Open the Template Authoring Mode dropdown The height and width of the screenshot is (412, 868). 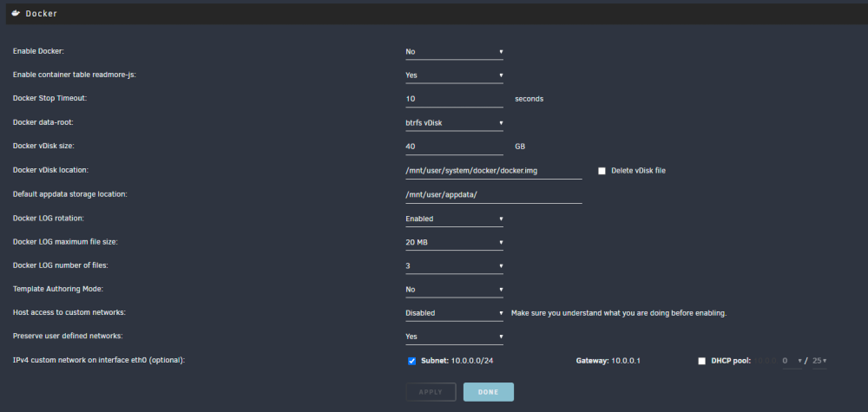pyautogui.click(x=455, y=289)
